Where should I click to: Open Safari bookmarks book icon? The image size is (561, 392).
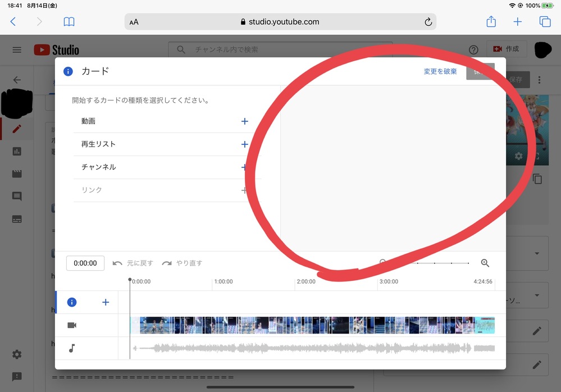pos(69,22)
